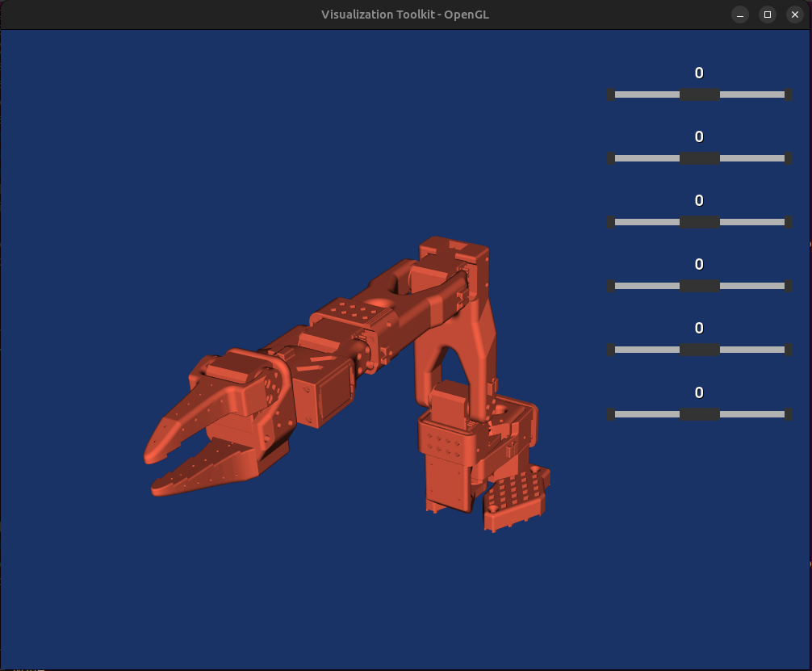Click the fourth slider's center handle
The width and height of the screenshot is (812, 671).
699,286
